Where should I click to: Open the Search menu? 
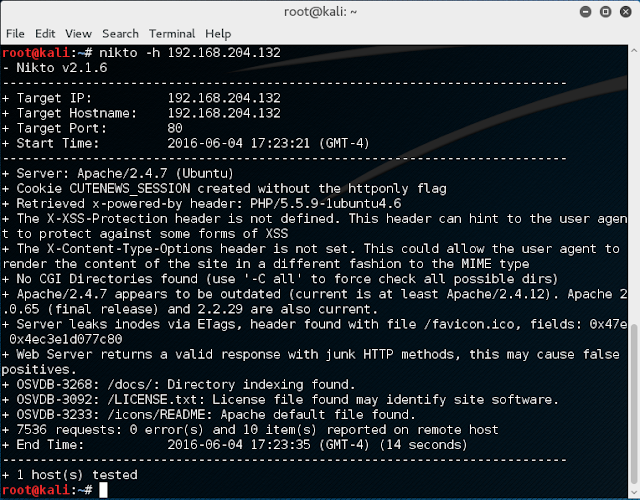tap(120, 33)
